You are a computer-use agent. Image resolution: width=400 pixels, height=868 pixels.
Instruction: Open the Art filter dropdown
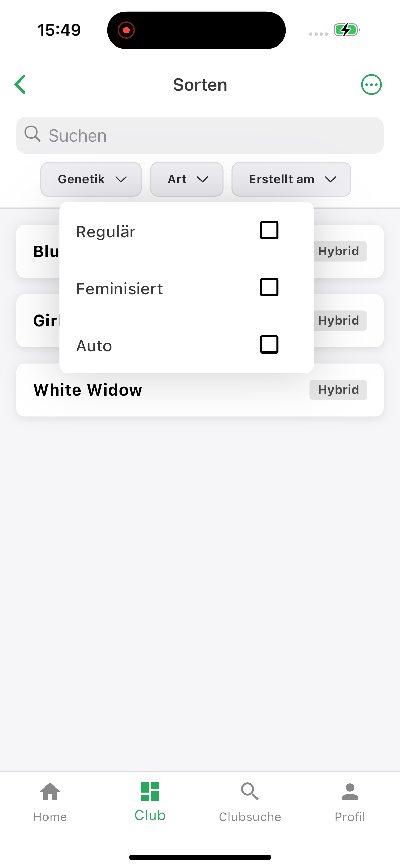[x=187, y=179]
